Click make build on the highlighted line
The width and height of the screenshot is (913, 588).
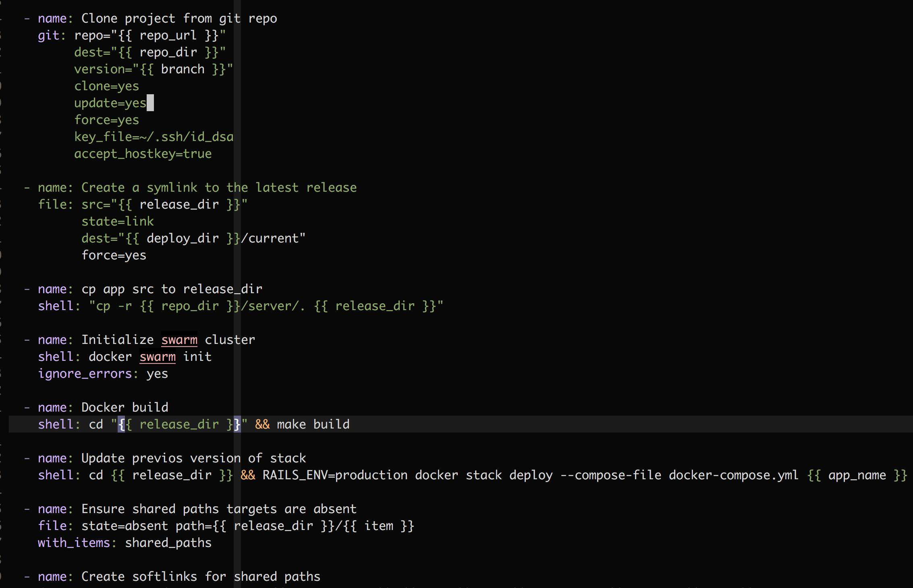click(313, 424)
